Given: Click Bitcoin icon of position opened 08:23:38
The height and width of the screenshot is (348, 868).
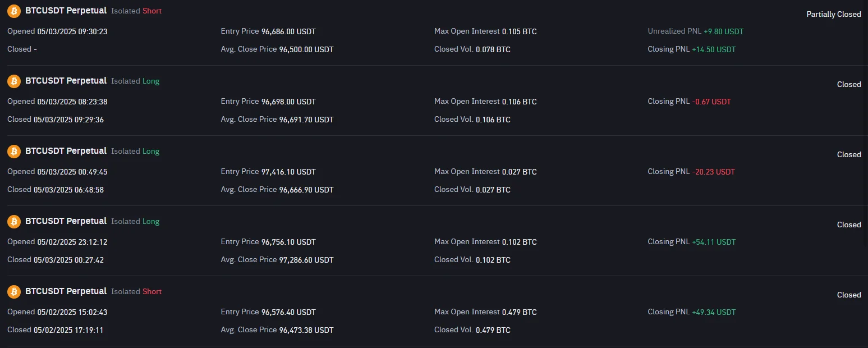Looking at the screenshot, I should click(14, 81).
